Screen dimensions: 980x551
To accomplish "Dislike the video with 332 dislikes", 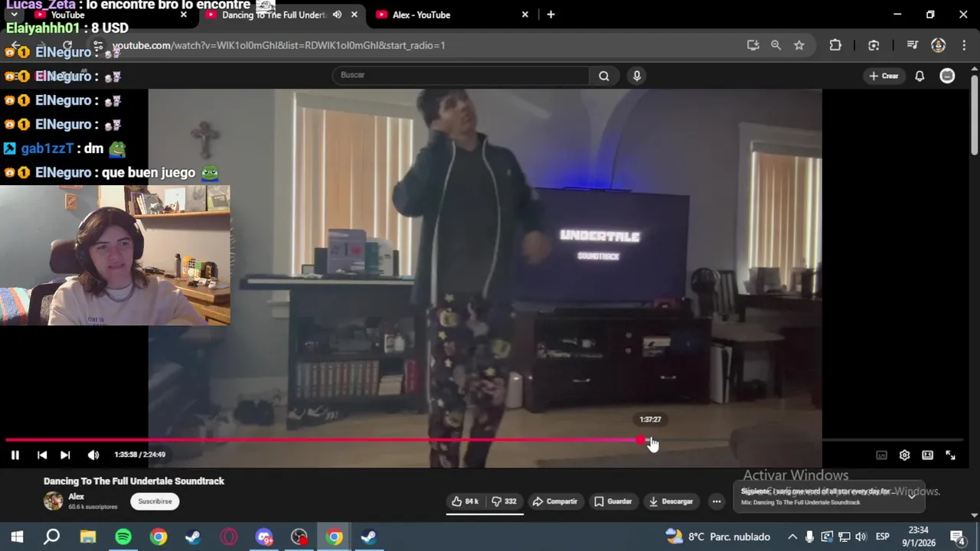I will [x=504, y=501].
